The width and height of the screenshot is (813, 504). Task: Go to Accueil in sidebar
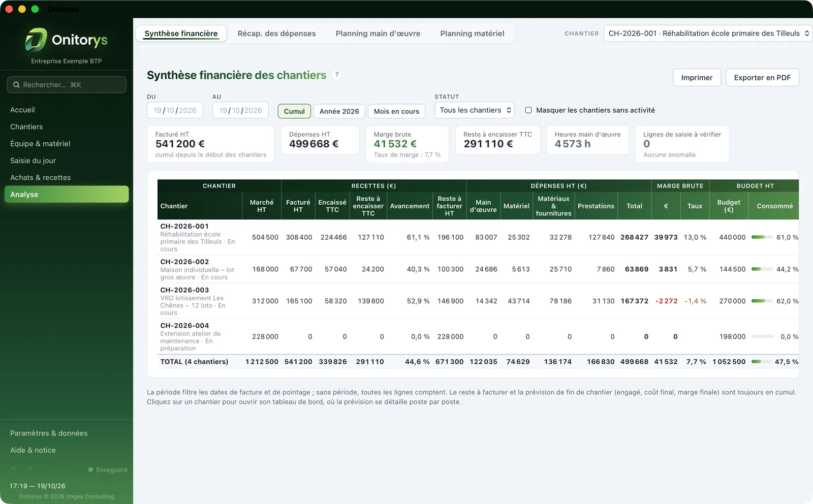(67, 110)
